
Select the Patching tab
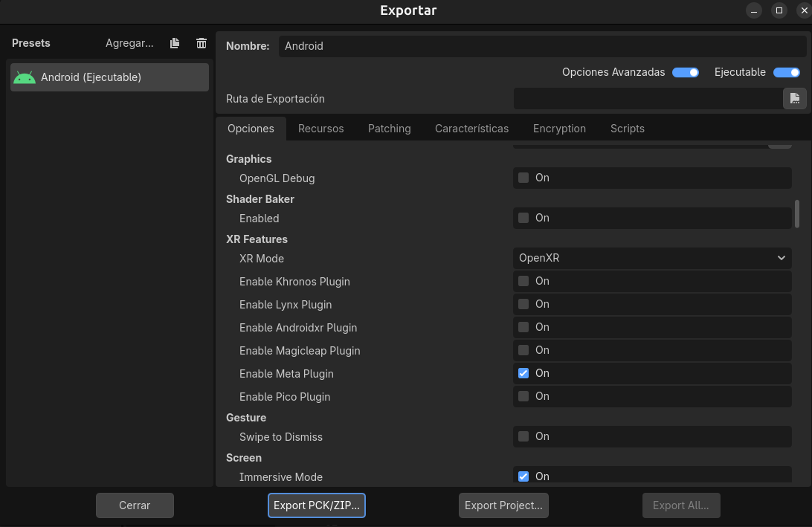pyautogui.click(x=389, y=128)
